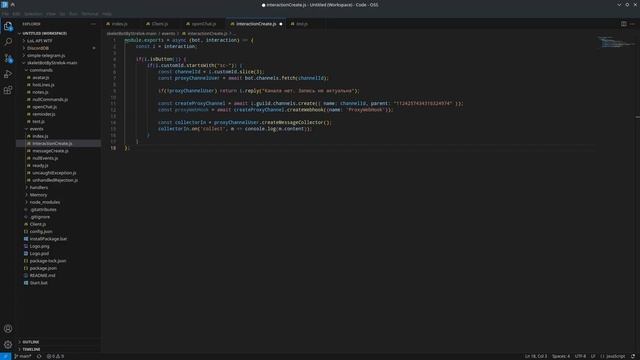
Task: Open Logo.png in the file tree
Action: pyautogui.click(x=40, y=247)
